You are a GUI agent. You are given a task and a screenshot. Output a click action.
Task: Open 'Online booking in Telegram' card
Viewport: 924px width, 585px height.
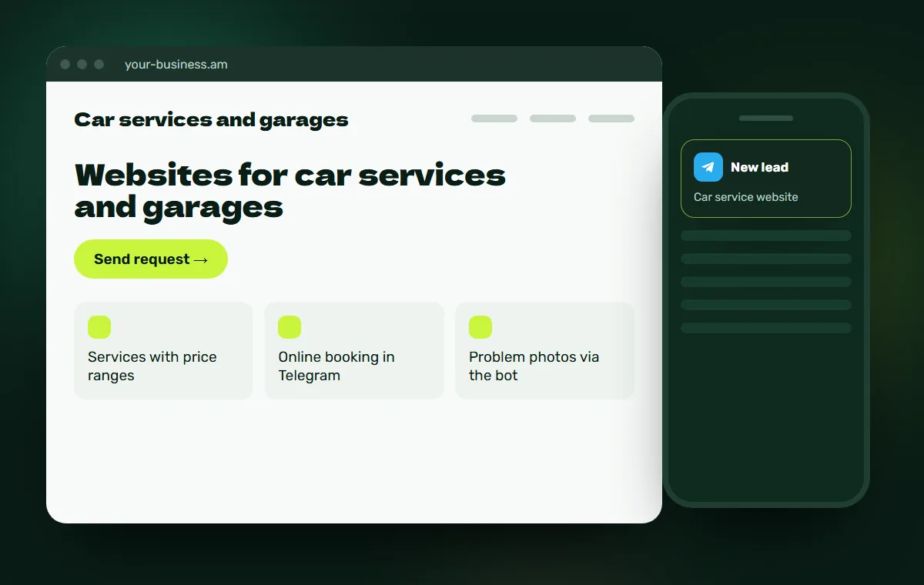tap(354, 350)
